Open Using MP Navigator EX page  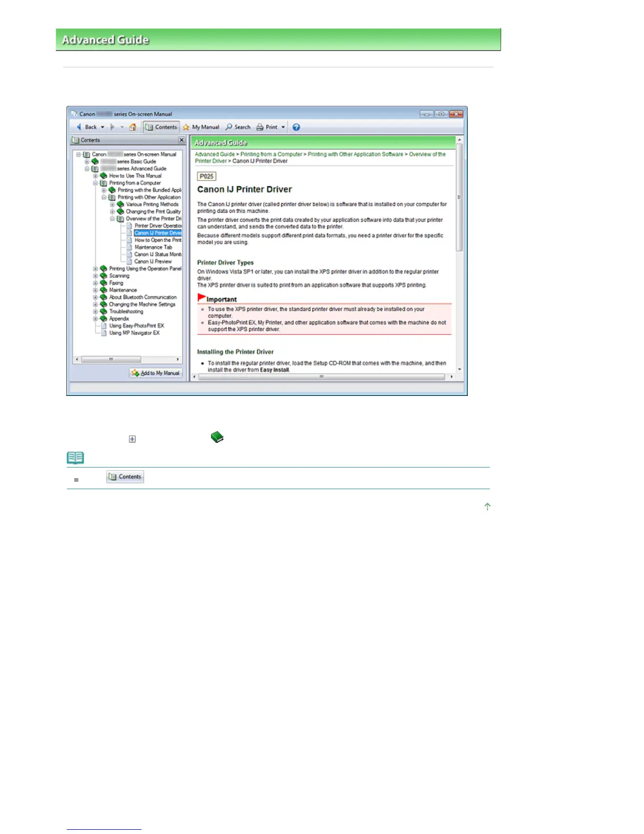(x=134, y=333)
